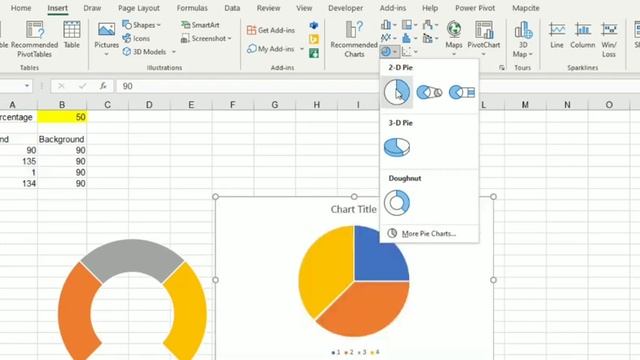Open the Power Pivot tab
Screen dimensions: 640x360
pos(475,8)
